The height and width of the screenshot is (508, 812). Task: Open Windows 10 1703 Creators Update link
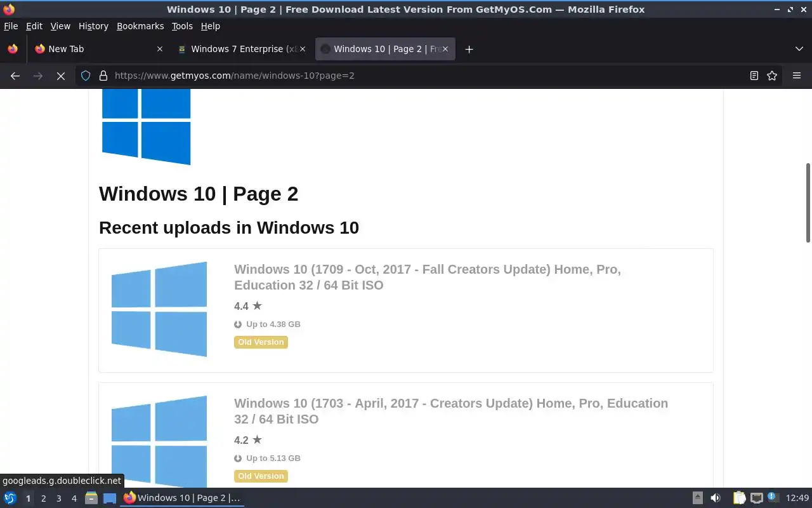point(451,411)
